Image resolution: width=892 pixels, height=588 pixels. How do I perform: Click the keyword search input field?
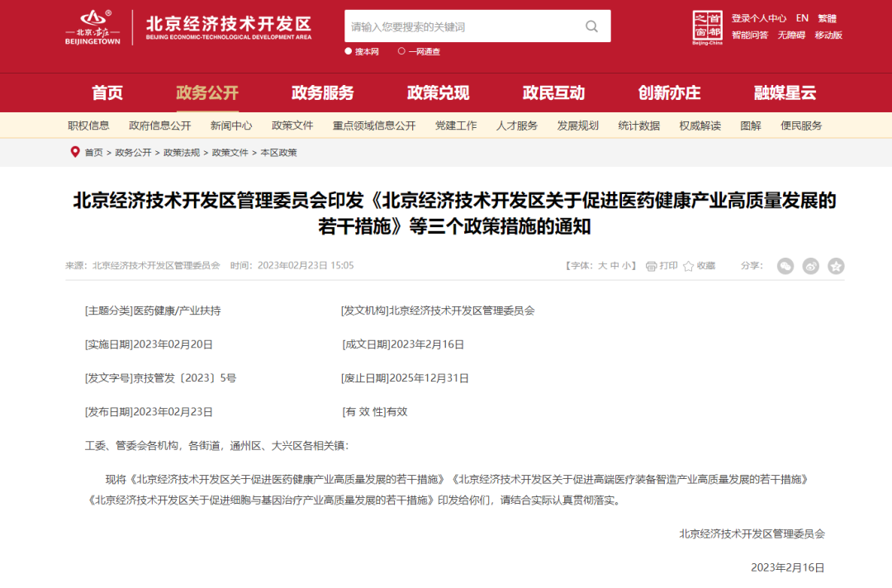point(463,26)
